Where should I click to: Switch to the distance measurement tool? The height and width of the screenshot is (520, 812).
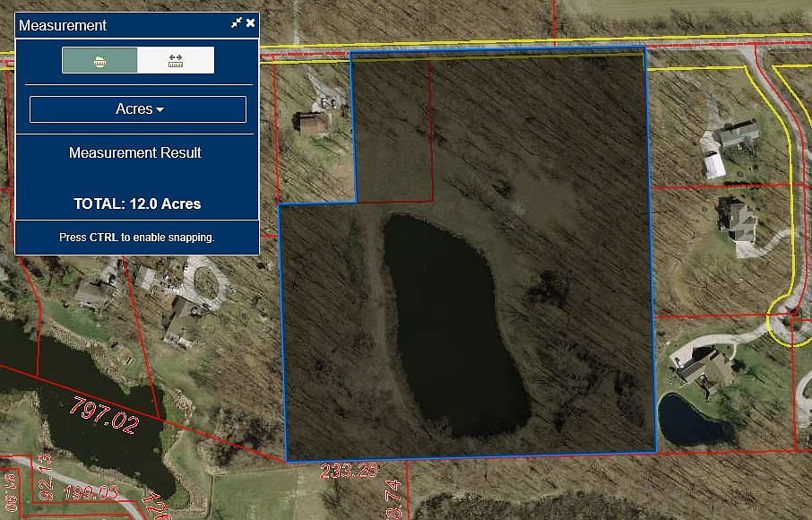click(176, 60)
